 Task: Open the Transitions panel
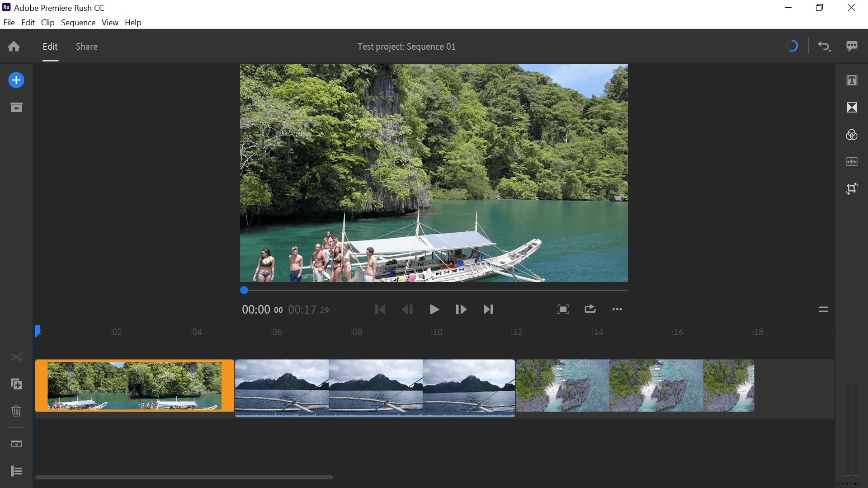852,107
